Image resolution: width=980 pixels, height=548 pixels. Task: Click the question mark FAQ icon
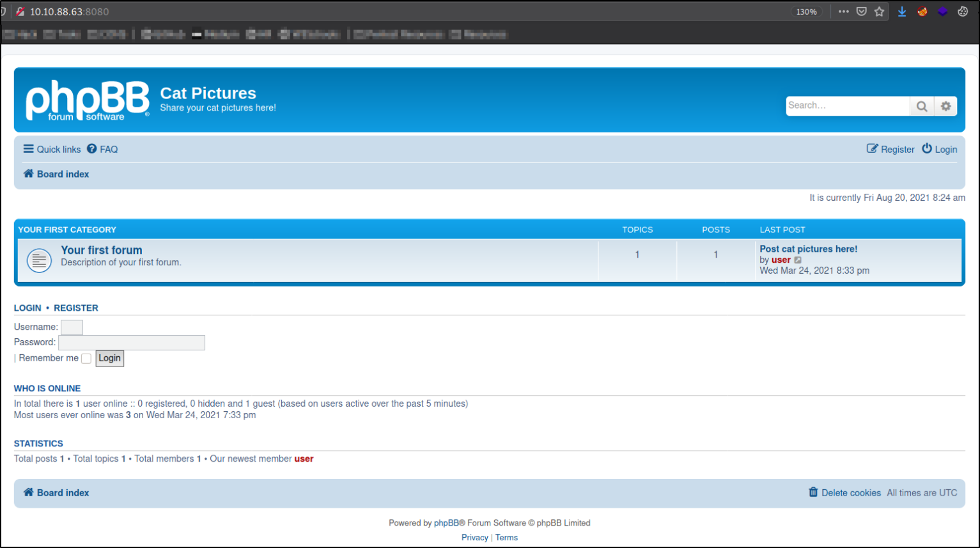click(92, 149)
